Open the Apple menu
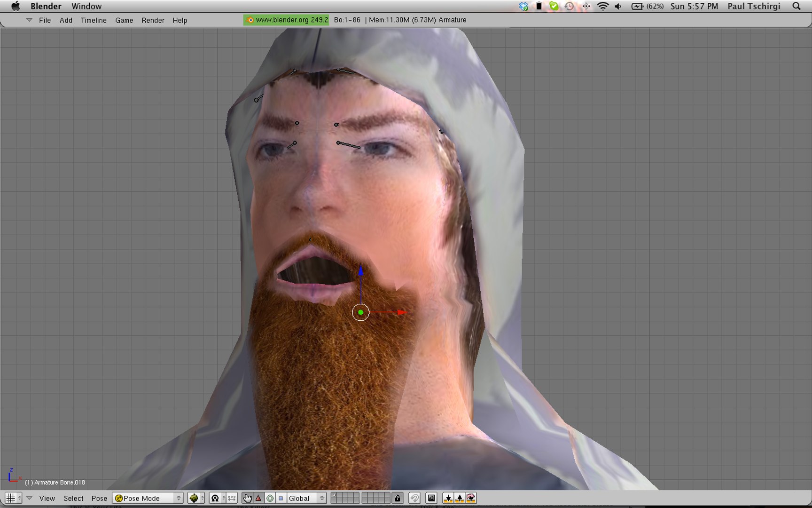Viewport: 812px width, 508px height. coord(15,6)
